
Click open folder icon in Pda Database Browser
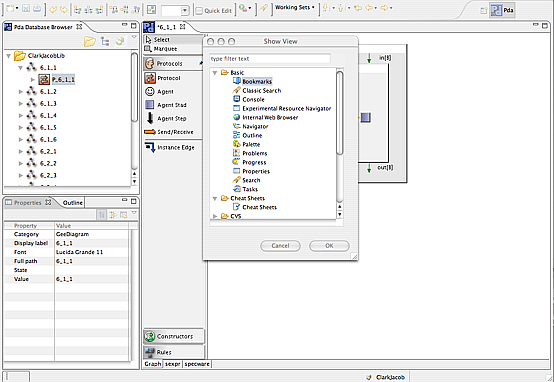pyautogui.click(x=90, y=41)
